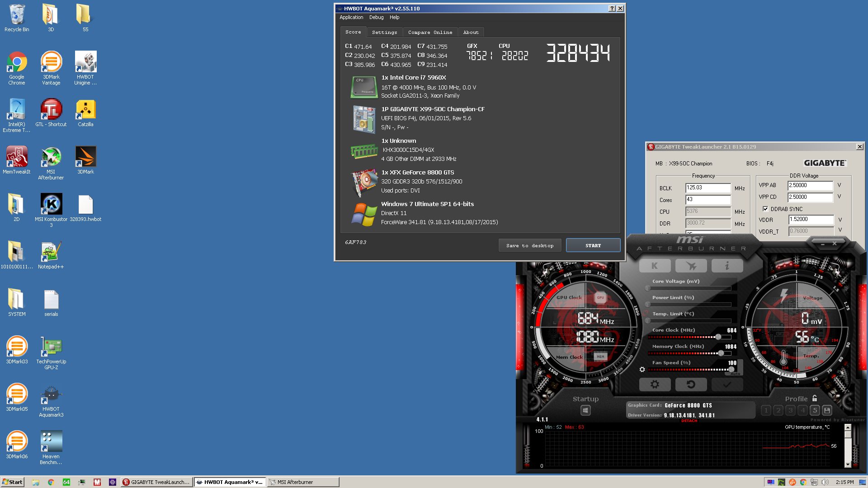Select Afterburner profile slot 1
868x488 pixels.
coord(766,410)
